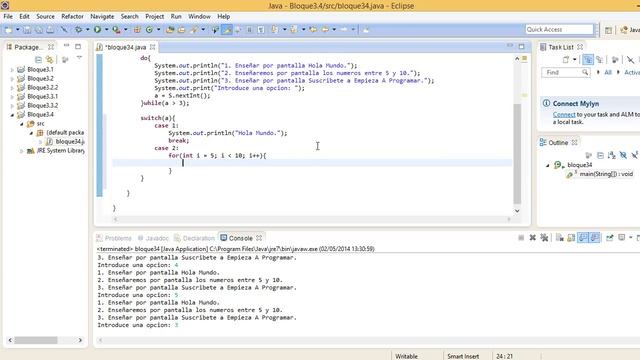Click Maximize editor area icon
This screenshot has height=360, width=640.
click(x=521, y=47)
